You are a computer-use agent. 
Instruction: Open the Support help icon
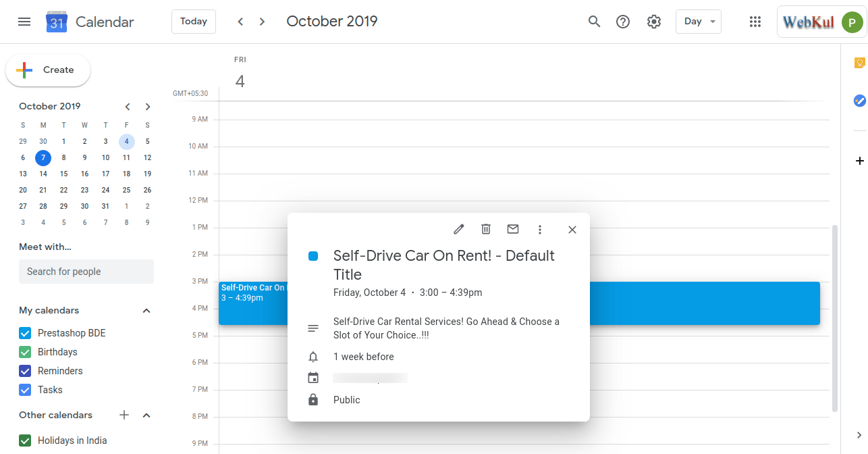click(x=623, y=22)
